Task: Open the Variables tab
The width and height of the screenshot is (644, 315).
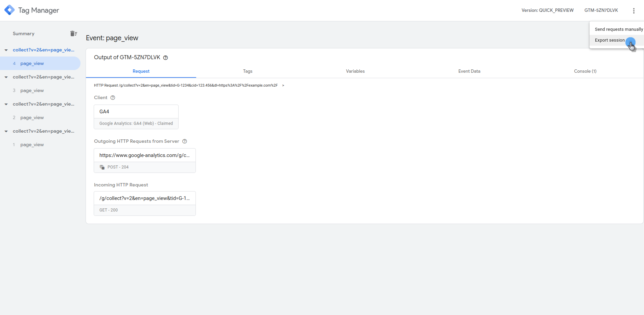Action: click(355, 71)
